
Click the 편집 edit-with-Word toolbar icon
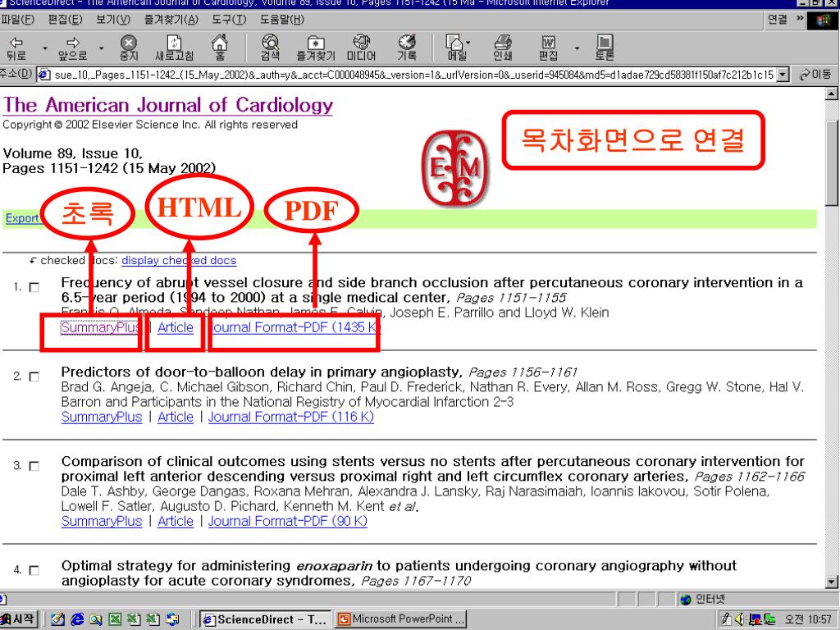click(x=548, y=48)
